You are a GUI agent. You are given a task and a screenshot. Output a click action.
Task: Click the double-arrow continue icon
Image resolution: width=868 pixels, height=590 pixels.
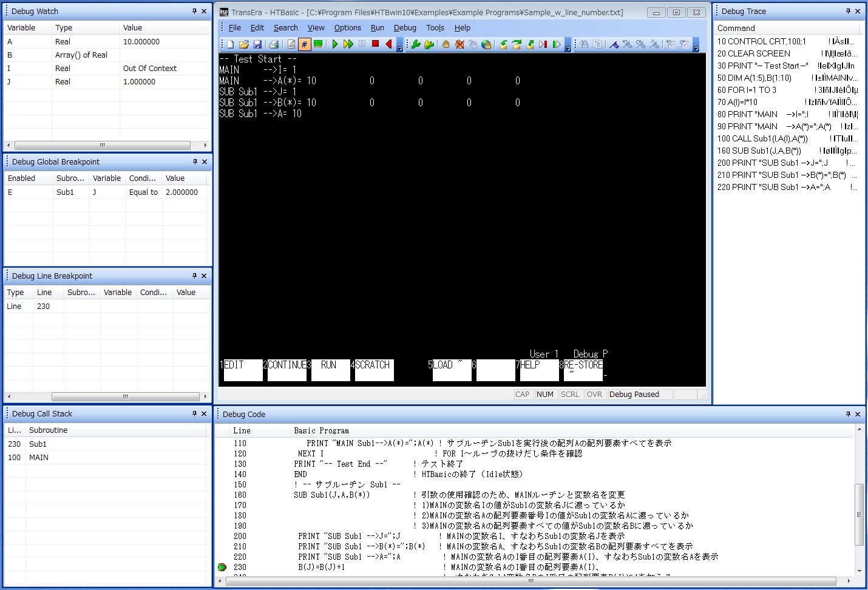348,44
